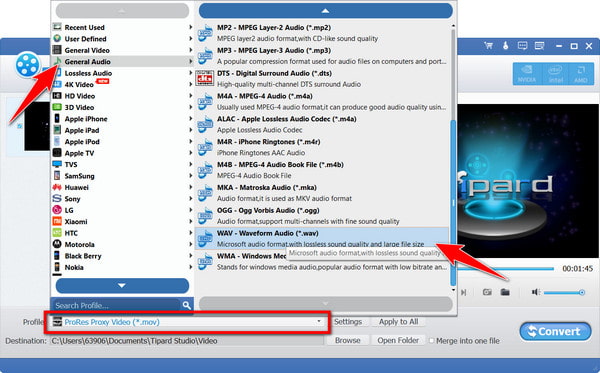Expand the Apple iPhone submenu arrow

tap(191, 119)
